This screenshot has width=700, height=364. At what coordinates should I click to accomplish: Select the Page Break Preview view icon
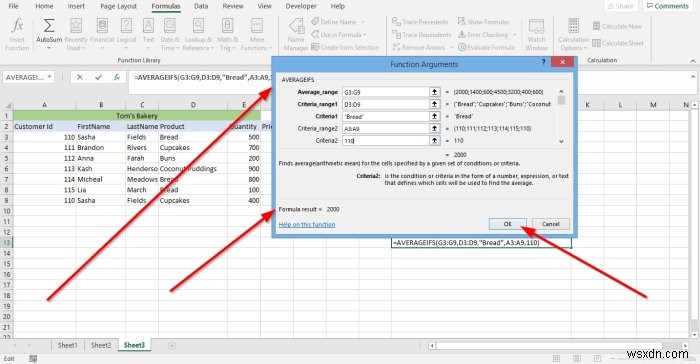(597, 358)
